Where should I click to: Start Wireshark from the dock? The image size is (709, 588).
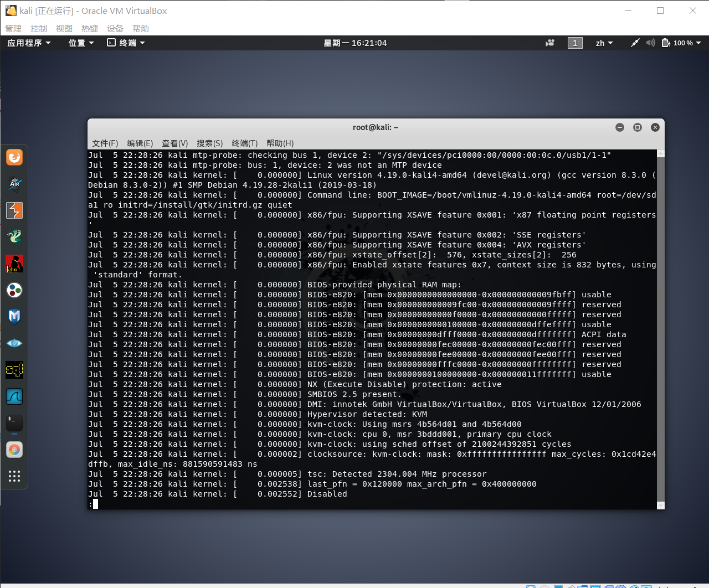(14, 396)
